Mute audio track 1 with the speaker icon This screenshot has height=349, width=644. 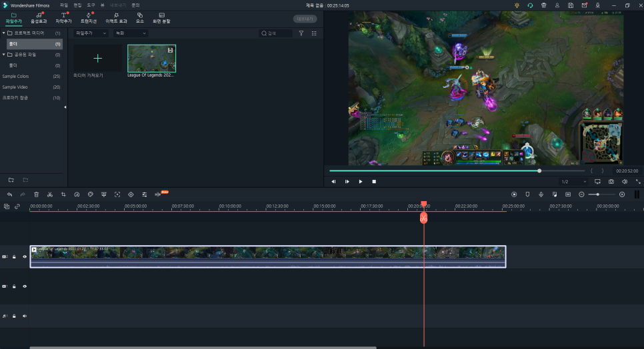tap(25, 316)
